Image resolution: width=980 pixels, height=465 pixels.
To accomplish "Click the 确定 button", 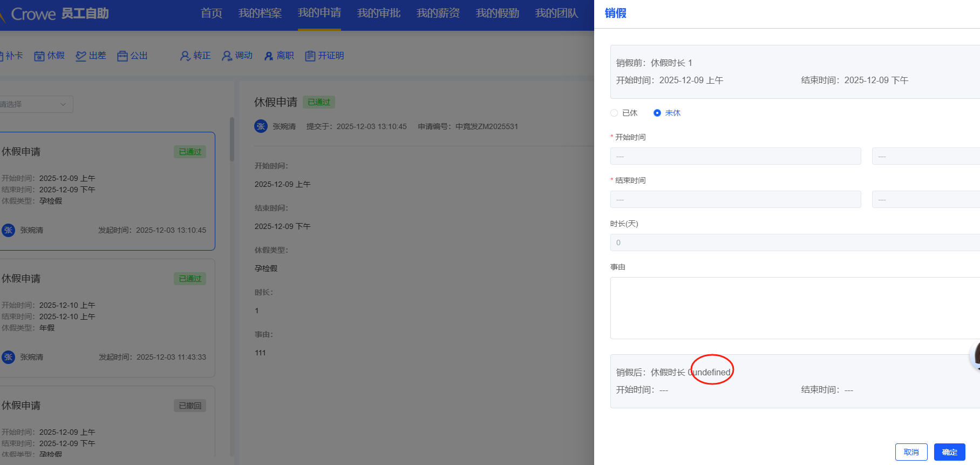I will pos(950,452).
